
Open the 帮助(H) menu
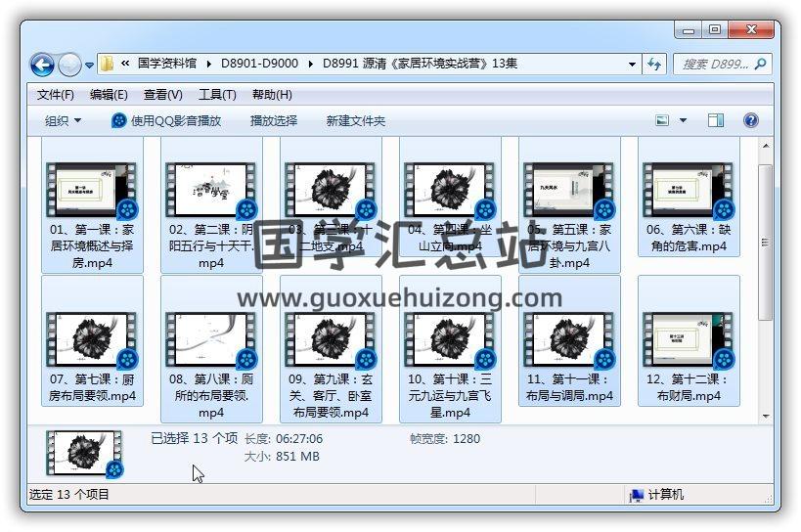tap(272, 95)
